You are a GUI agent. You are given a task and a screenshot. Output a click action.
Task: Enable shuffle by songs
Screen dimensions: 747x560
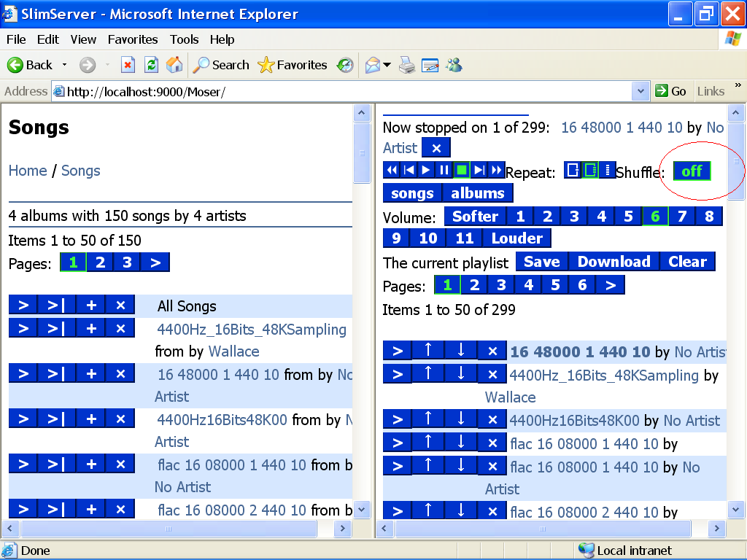click(x=413, y=193)
